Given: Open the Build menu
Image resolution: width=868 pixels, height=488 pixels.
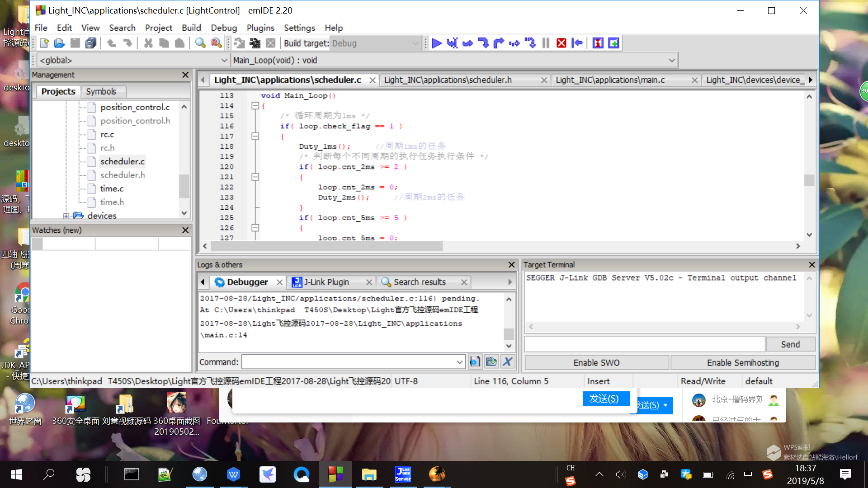Looking at the screenshot, I should coord(191,28).
